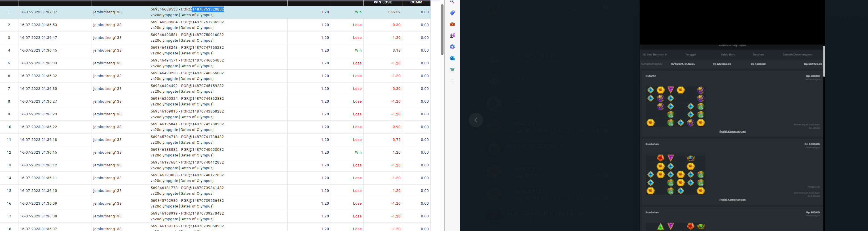The height and width of the screenshot is (231, 868).
Task: Click Putaran win Rp 480,00
Action: click(x=812, y=76)
